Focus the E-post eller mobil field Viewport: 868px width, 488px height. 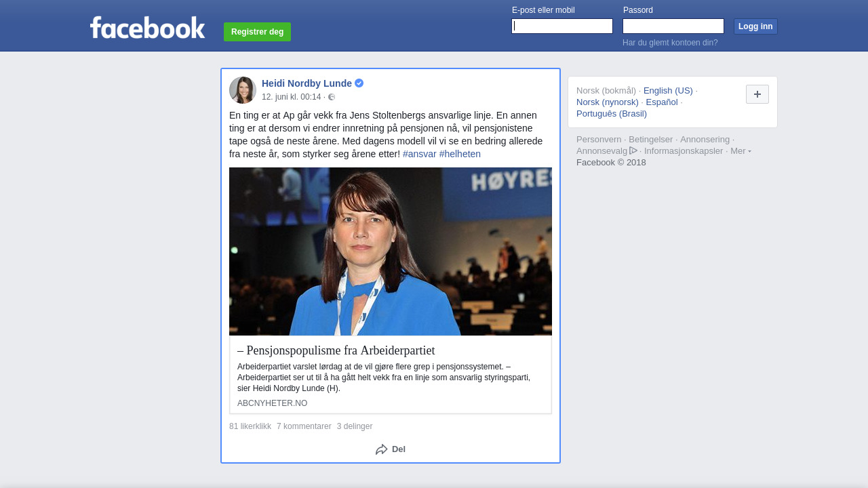click(x=562, y=26)
